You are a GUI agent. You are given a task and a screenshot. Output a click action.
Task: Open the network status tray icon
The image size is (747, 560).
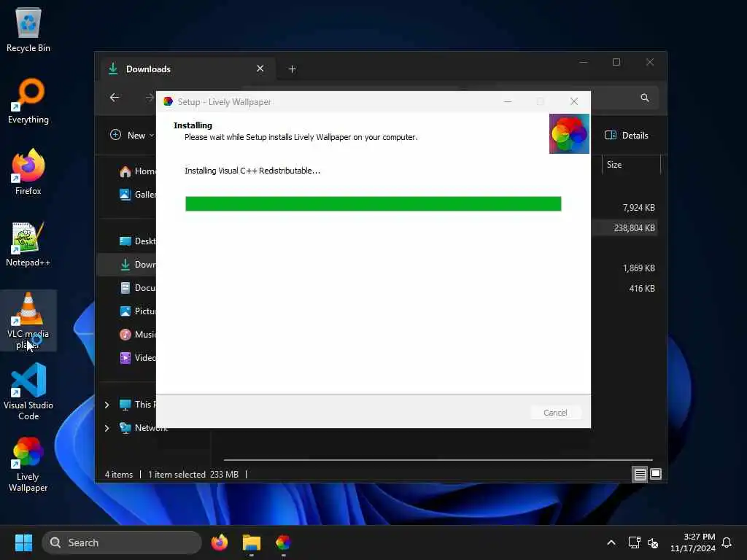click(634, 542)
